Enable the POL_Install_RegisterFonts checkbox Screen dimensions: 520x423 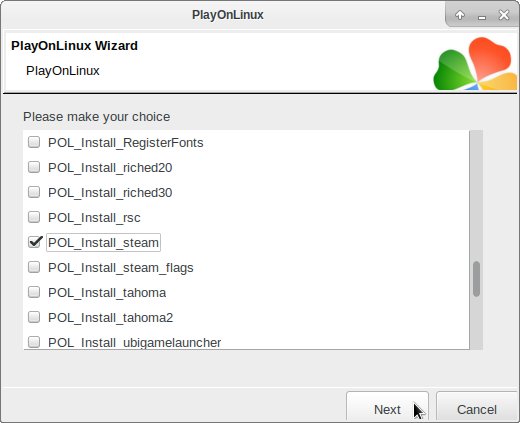[x=34, y=142]
